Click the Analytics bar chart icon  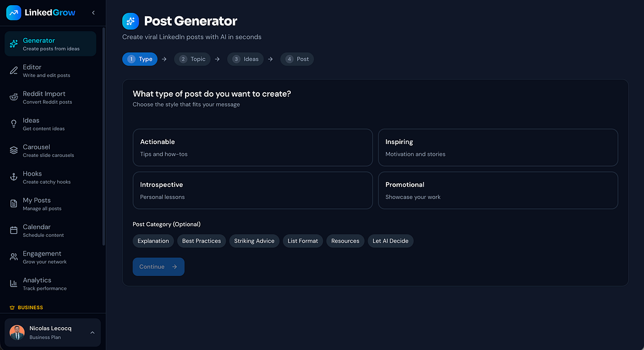coord(14,283)
